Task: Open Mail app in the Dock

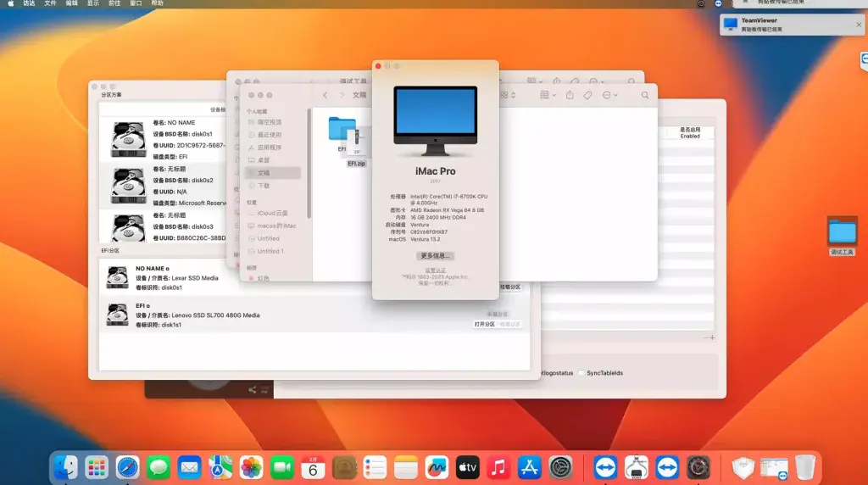Action: 189,468
